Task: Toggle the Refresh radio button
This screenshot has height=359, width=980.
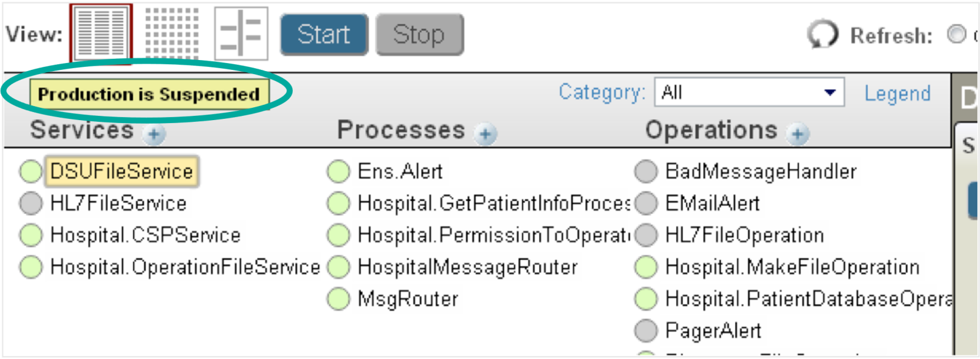Action: pos(956,34)
